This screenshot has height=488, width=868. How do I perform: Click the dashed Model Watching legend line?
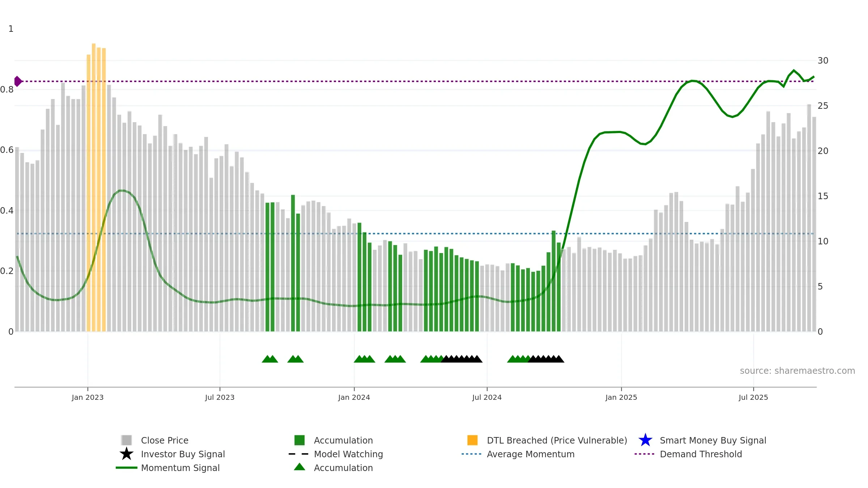pyautogui.click(x=299, y=454)
